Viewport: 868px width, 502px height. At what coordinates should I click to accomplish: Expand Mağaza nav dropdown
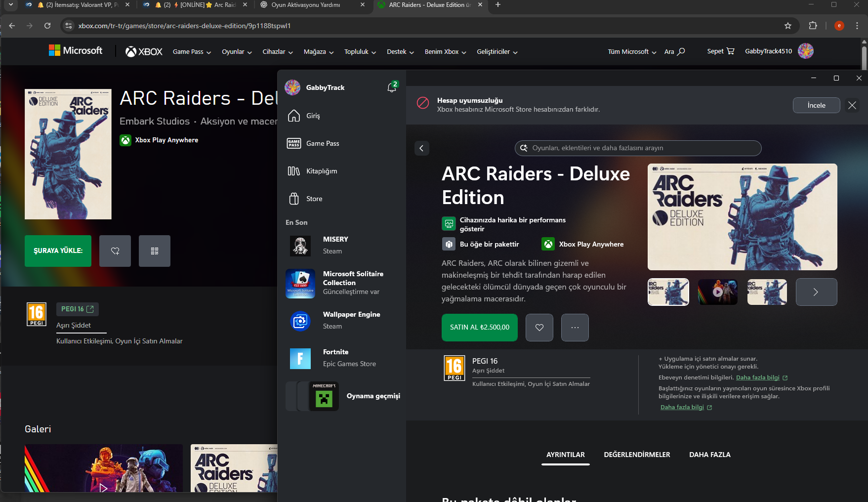(x=319, y=52)
